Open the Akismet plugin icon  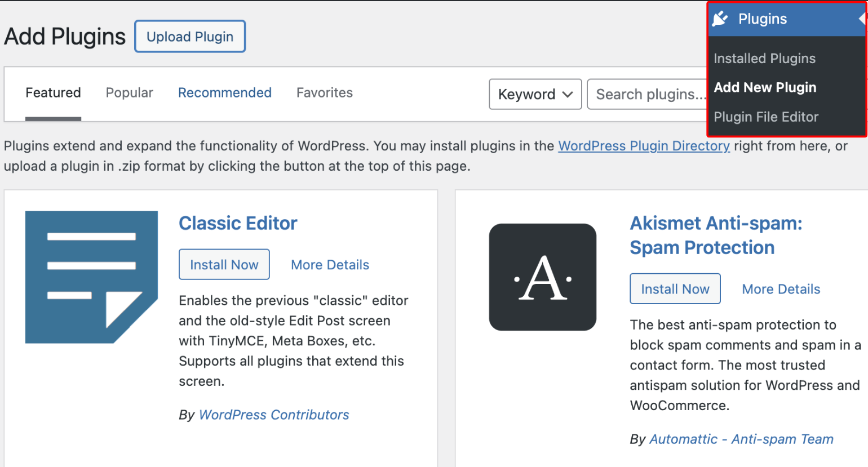point(543,277)
